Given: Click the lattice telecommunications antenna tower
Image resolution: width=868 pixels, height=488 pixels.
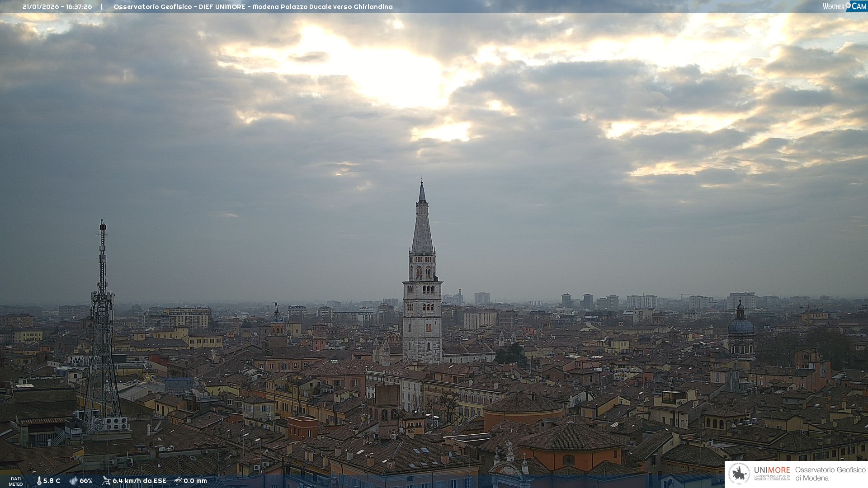Looking at the screenshot, I should (102, 316).
